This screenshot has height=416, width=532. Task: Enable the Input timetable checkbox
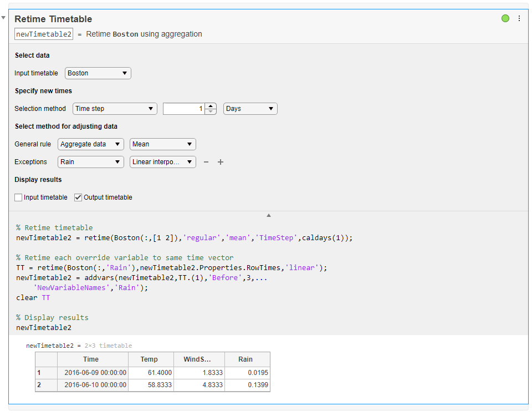click(18, 197)
